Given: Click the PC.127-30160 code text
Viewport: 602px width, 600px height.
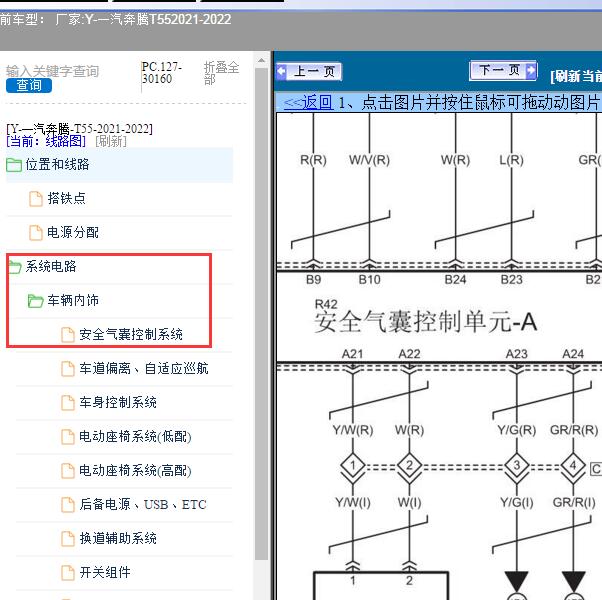Looking at the screenshot, I should [x=162, y=73].
